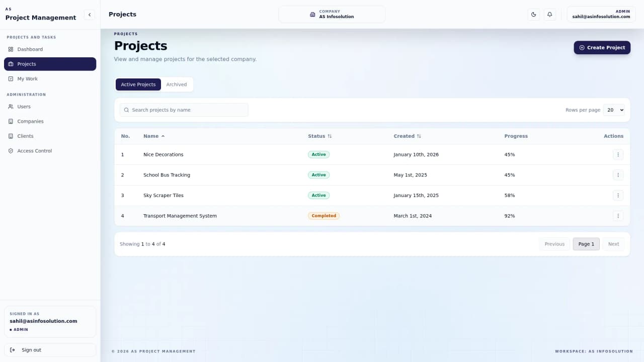Image resolution: width=644 pixels, height=362 pixels.
Task: Open Access Control page
Action: tap(50, 151)
